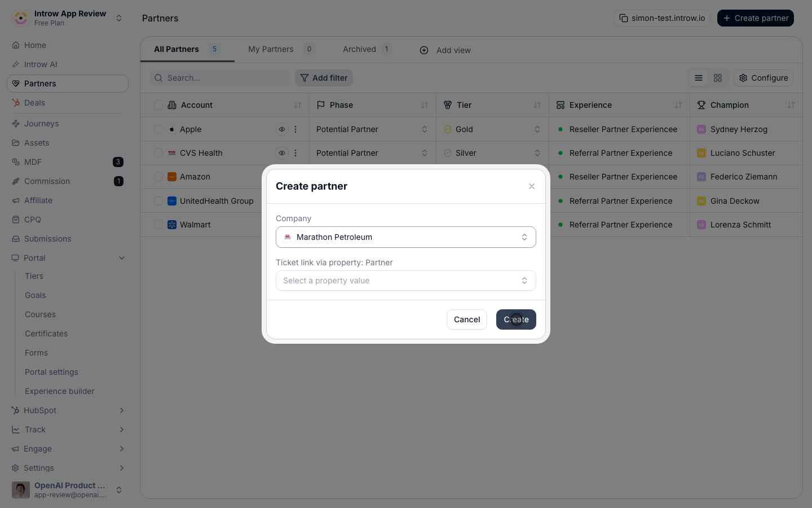Viewport: 812px width, 508px height.
Task: Cancel the Create partner dialog
Action: (x=467, y=319)
